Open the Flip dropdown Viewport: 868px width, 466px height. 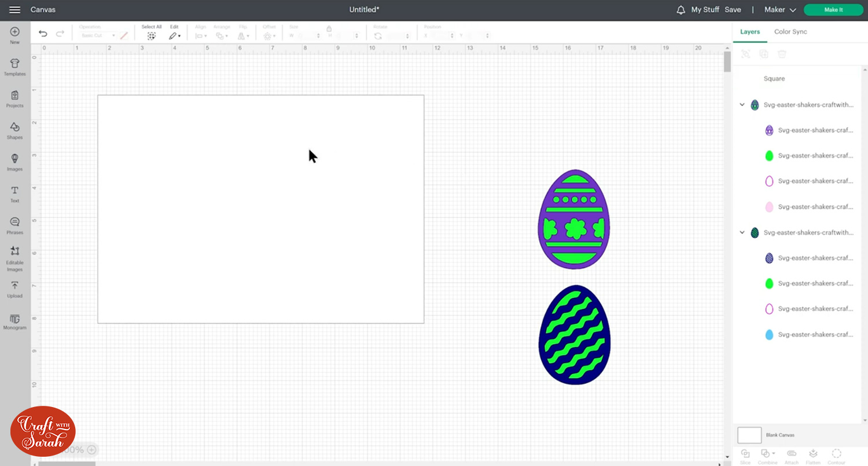242,32
